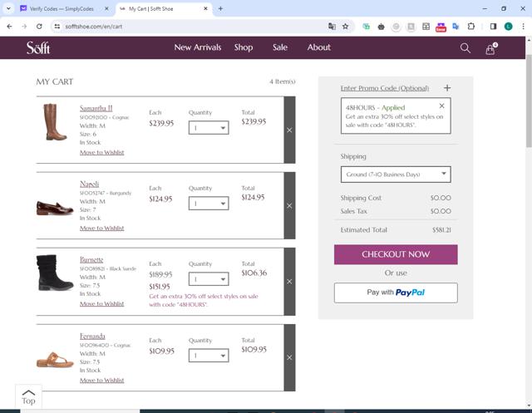This screenshot has height=413, width=532.
Task: Click CHECKOUT NOW button
Action: tap(396, 254)
